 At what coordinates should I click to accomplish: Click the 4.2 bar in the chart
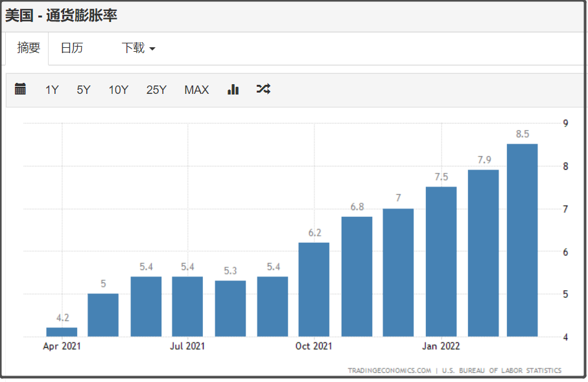tap(62, 331)
